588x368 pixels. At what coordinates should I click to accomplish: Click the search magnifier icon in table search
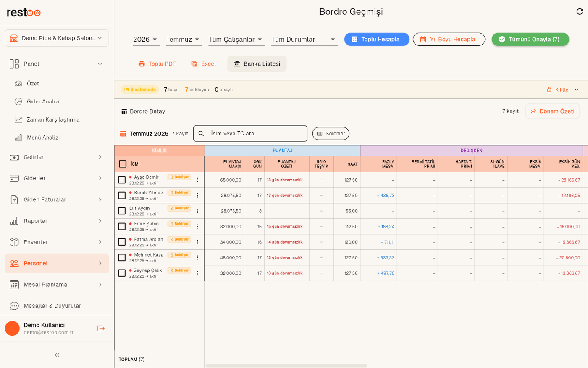point(201,134)
